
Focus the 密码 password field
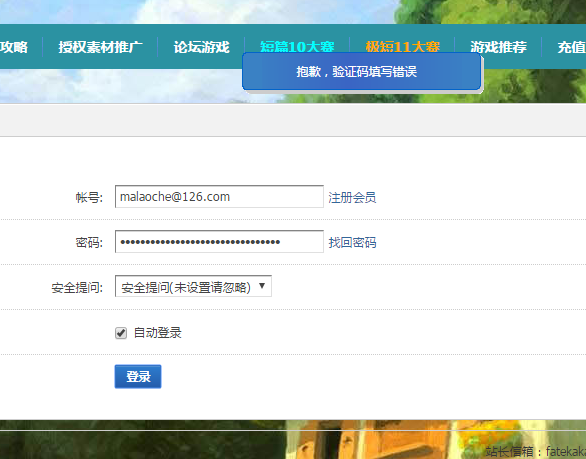click(219, 241)
